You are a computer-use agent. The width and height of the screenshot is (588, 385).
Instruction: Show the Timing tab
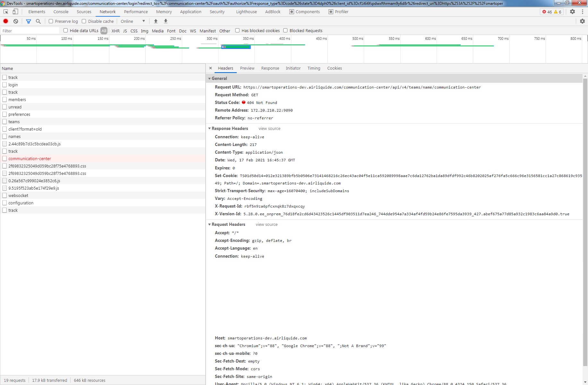click(314, 68)
